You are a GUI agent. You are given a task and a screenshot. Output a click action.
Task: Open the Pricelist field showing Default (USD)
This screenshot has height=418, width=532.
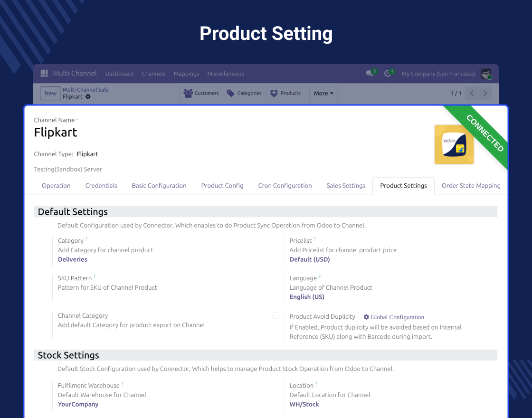tap(309, 259)
